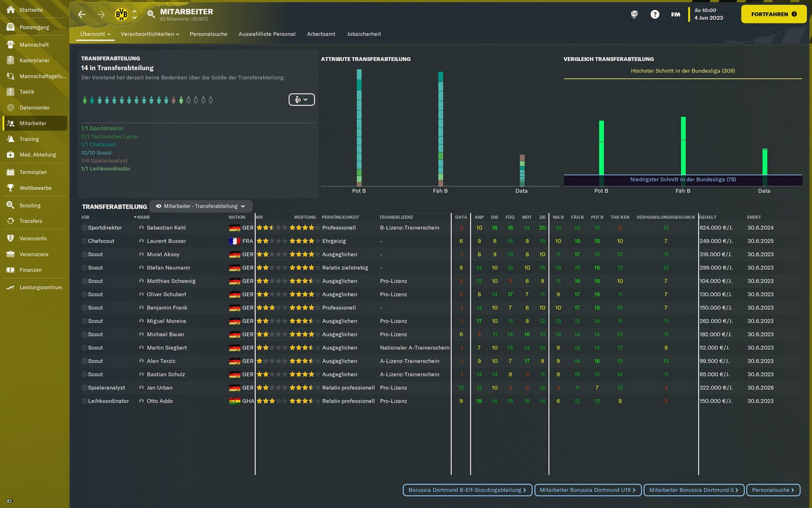Open Mitarbeiter Borussia Dortmund U19
812x508 pixels.
[x=587, y=490]
